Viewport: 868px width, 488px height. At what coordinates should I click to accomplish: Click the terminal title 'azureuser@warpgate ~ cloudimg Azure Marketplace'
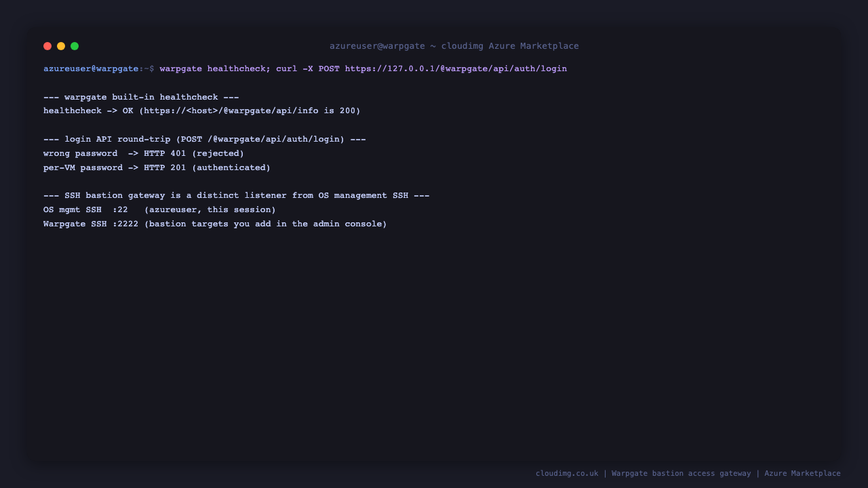(x=454, y=46)
